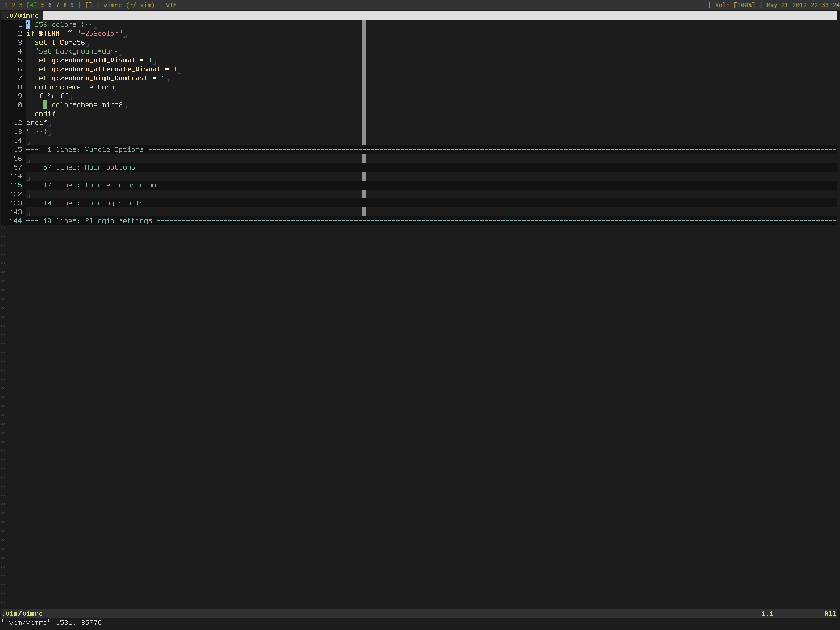Viewport: 840px width, 630px height.
Task: Expand the Folding stuffs fold
Action: tap(431, 203)
